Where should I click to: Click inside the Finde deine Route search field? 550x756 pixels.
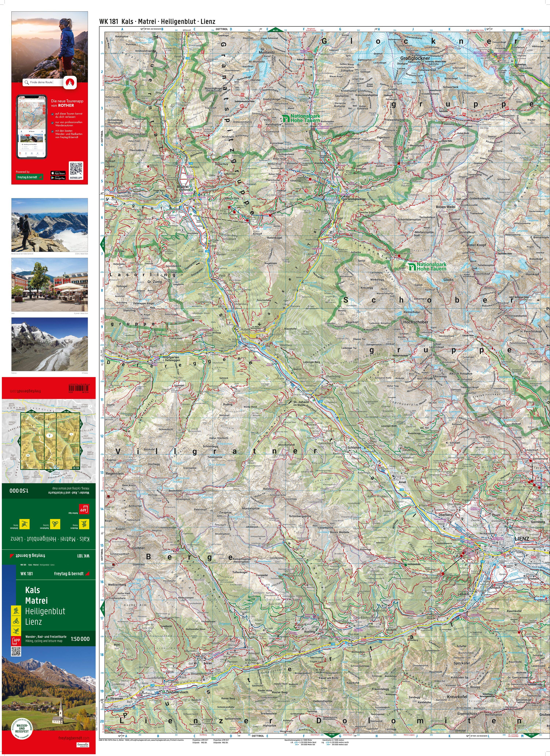point(41,82)
